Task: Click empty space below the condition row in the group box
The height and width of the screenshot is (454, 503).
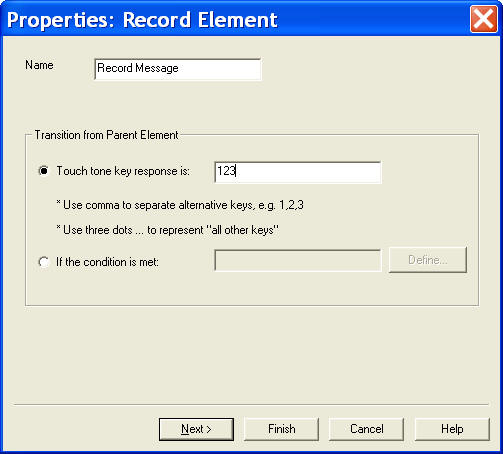Action: [252, 288]
